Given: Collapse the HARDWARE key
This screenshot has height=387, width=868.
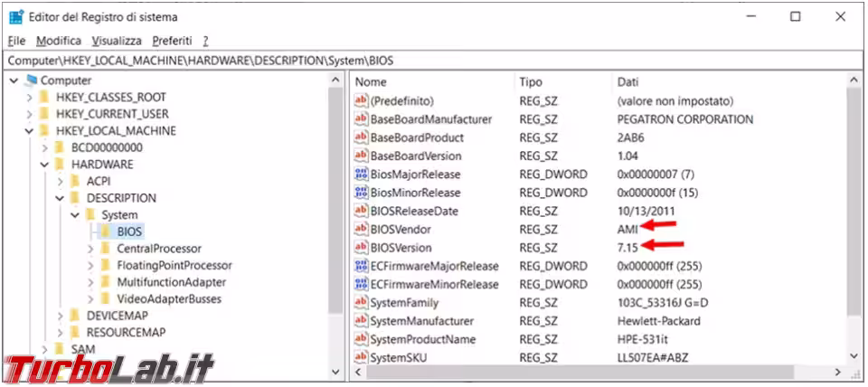Looking at the screenshot, I should [x=45, y=165].
